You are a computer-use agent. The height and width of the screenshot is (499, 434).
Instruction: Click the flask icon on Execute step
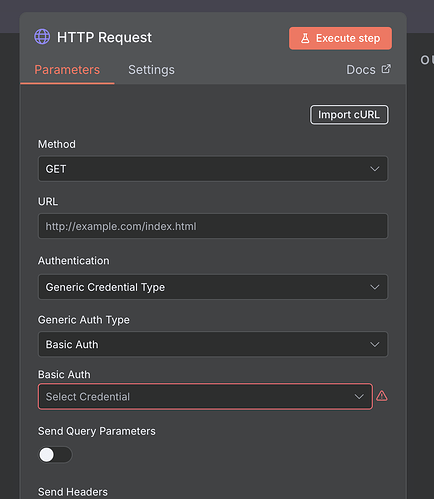pyautogui.click(x=305, y=38)
